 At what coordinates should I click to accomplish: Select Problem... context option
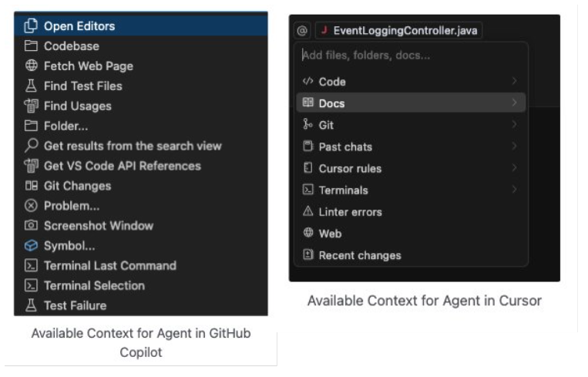(141, 206)
